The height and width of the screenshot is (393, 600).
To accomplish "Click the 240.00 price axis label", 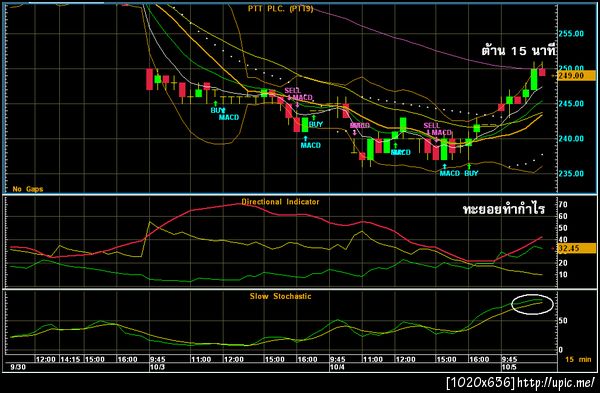I will [571, 139].
